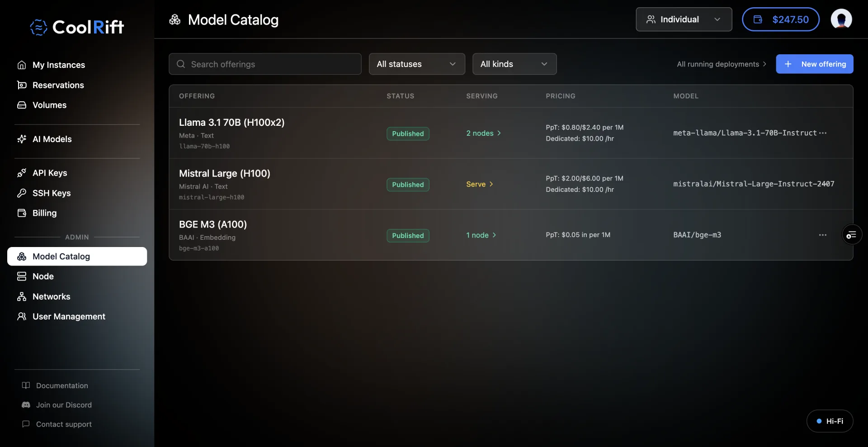Click PpT: $2.00/$6.00 per 1M pricing
Image resolution: width=868 pixels, height=447 pixels.
pyautogui.click(x=585, y=179)
